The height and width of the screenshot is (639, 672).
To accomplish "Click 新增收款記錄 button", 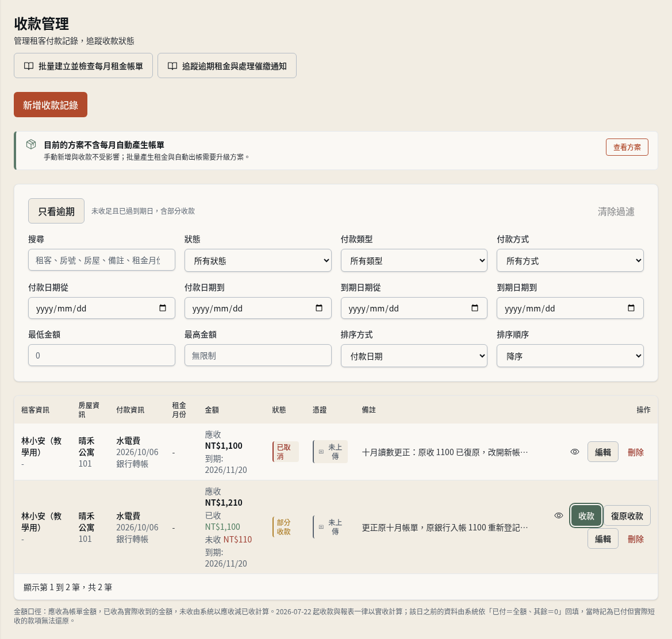I will (x=51, y=105).
